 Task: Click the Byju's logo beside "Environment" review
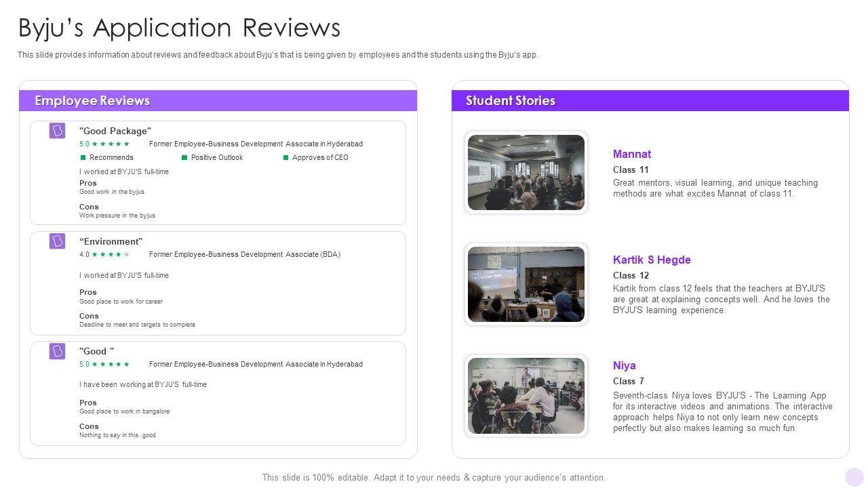tap(57, 241)
